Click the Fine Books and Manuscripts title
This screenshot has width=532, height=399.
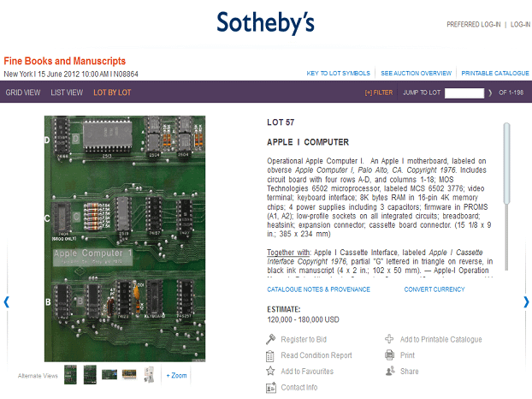point(64,61)
